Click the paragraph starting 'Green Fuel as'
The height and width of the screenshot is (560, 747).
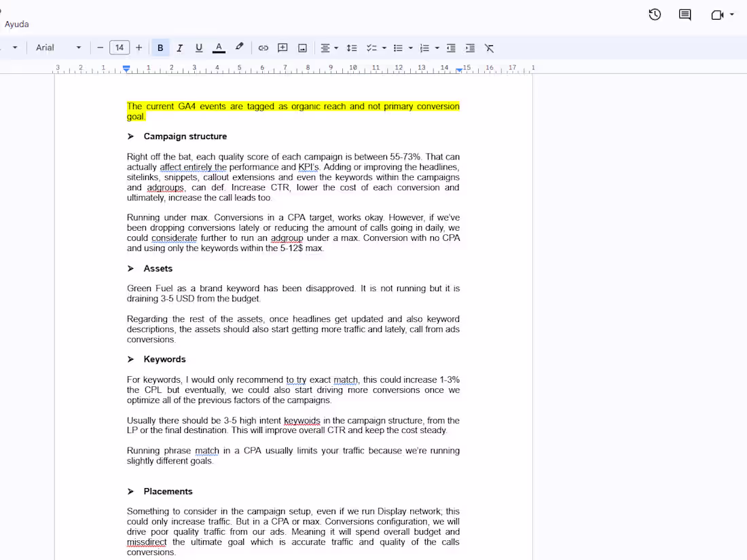click(x=293, y=293)
